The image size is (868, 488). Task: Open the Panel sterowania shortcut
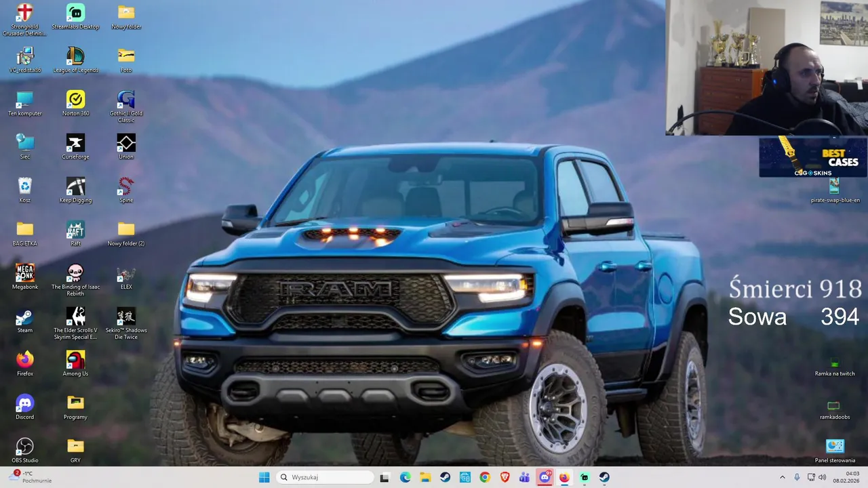835,450
